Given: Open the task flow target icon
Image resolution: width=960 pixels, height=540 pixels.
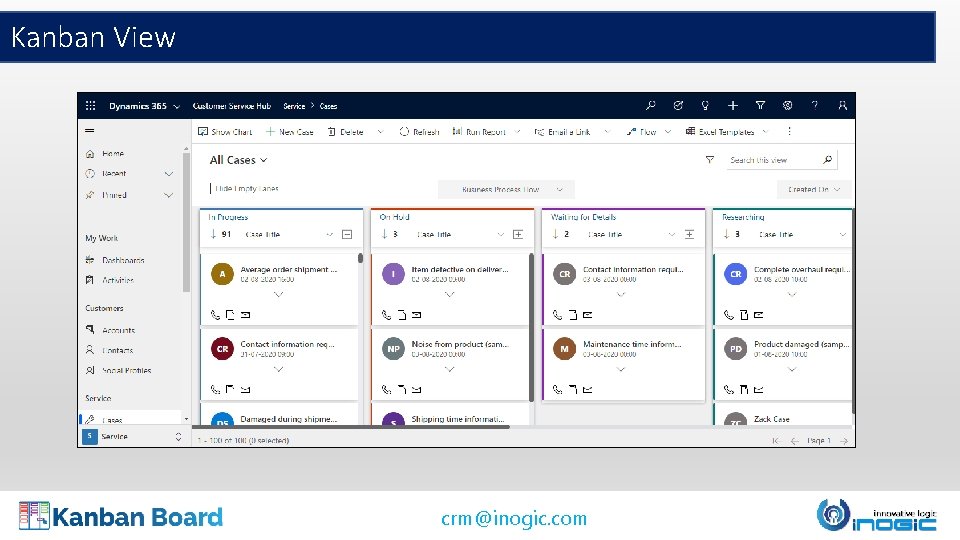Looking at the screenshot, I should click(x=678, y=105).
